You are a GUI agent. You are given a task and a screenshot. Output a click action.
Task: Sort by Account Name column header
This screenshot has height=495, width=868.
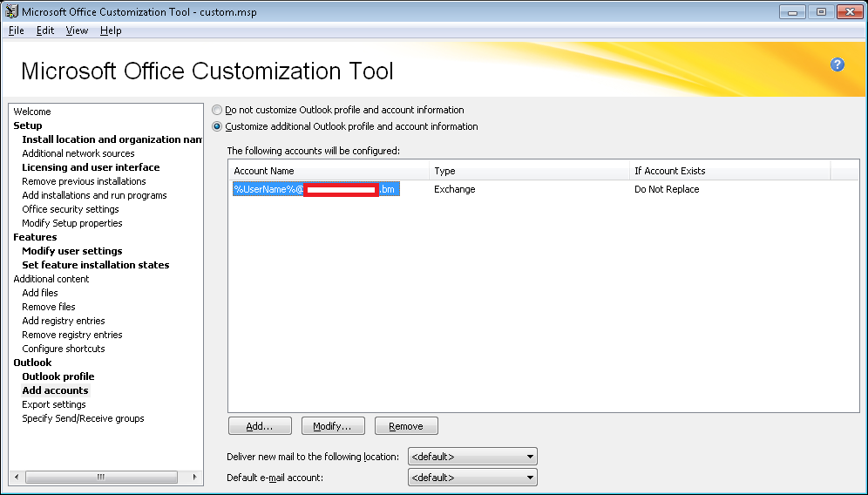tap(328, 171)
